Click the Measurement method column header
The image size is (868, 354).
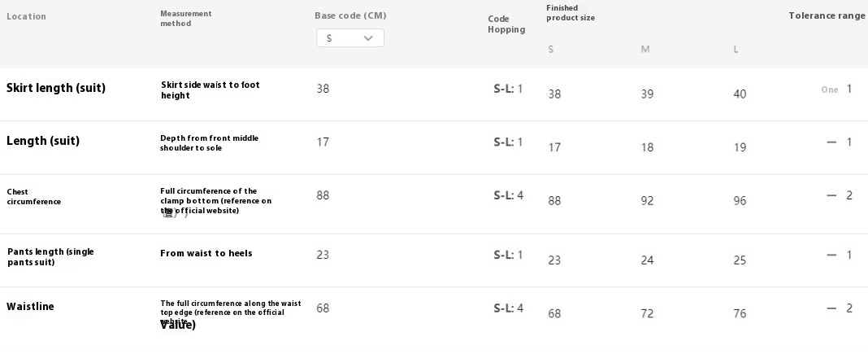point(186,18)
